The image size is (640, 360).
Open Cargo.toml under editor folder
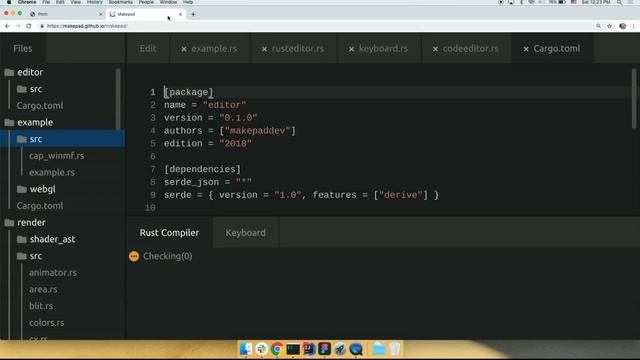(40, 106)
